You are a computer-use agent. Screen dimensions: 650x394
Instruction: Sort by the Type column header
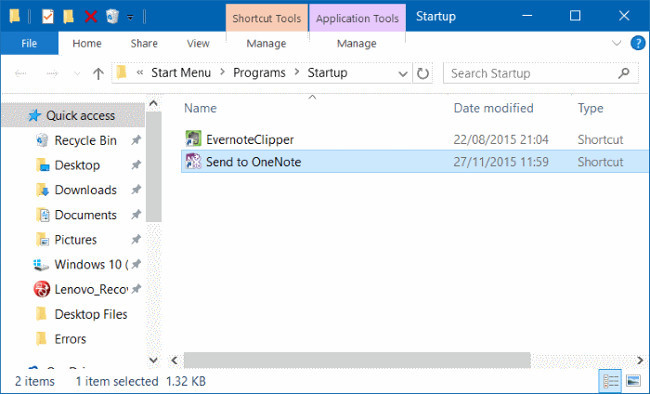(590, 108)
